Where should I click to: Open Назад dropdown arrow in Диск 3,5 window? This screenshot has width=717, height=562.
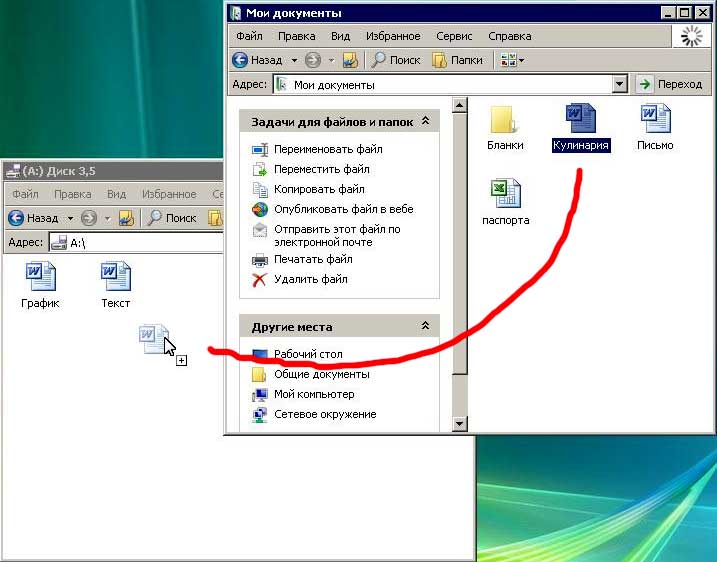(x=70, y=219)
